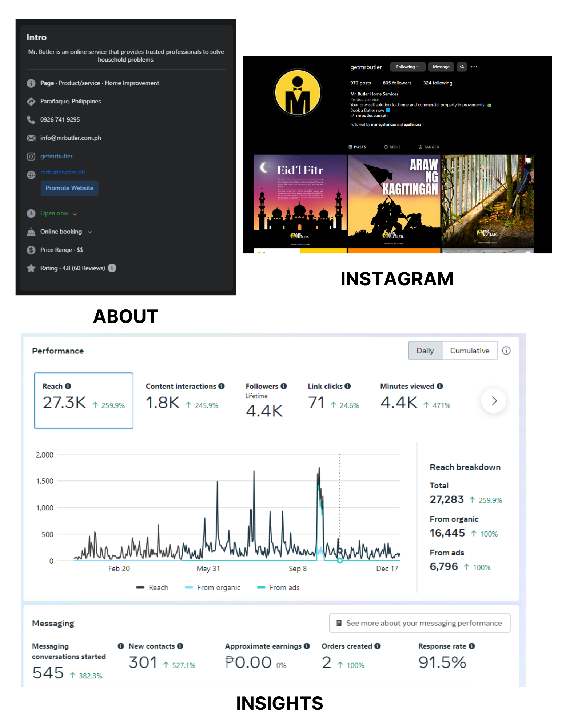
Task: Click the From organic legend entry
Action: point(213,587)
